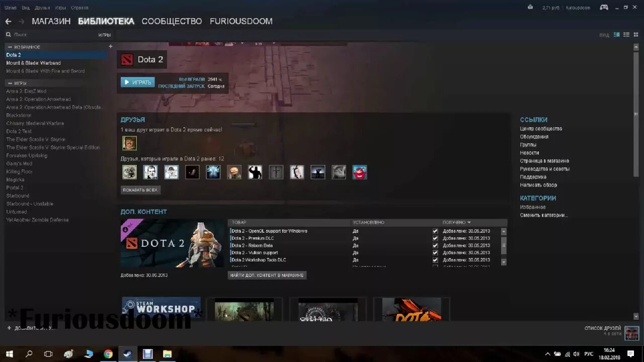The width and height of the screenshot is (644, 362).
Task: Switch to detail view icon
Action: (616, 35)
